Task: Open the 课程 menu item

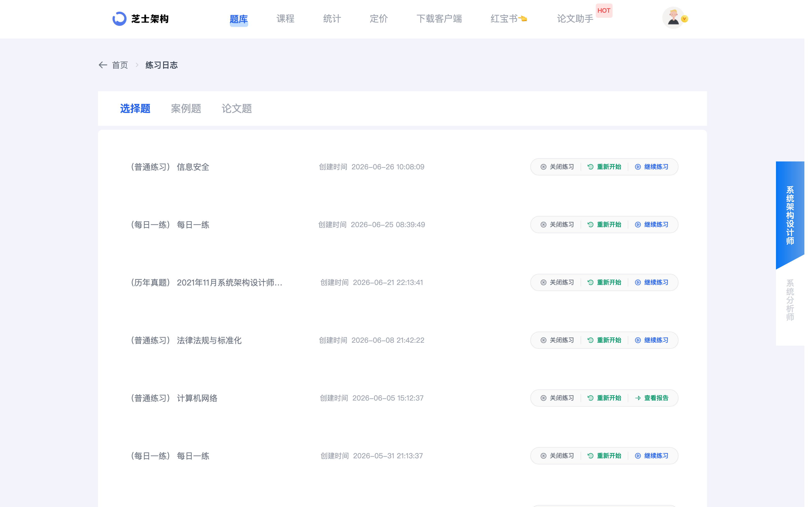Action: click(285, 19)
